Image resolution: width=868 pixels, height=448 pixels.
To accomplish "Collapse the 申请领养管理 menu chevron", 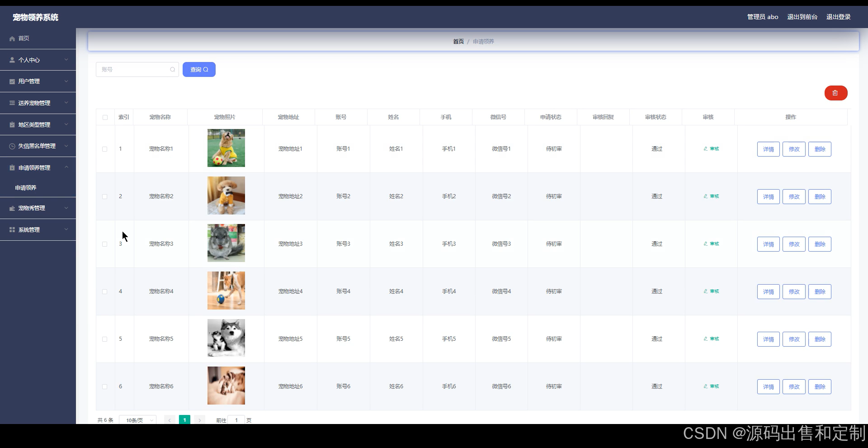I will tap(66, 167).
